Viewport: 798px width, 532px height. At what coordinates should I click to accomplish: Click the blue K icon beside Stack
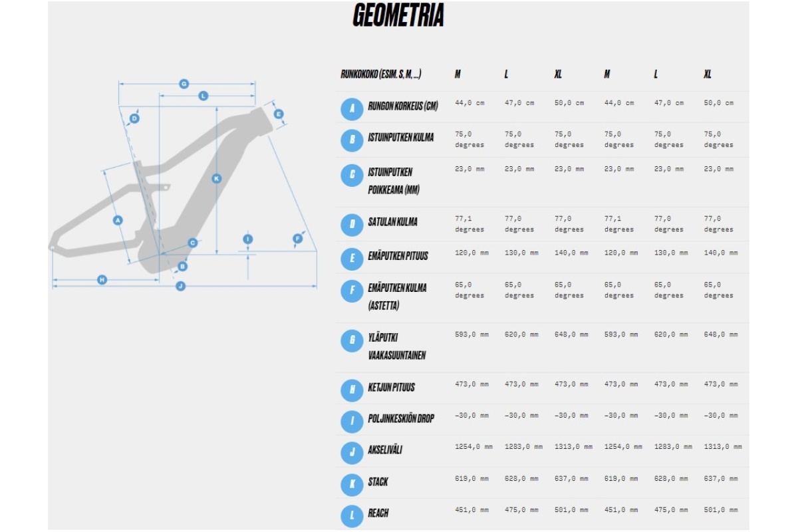[x=352, y=483]
